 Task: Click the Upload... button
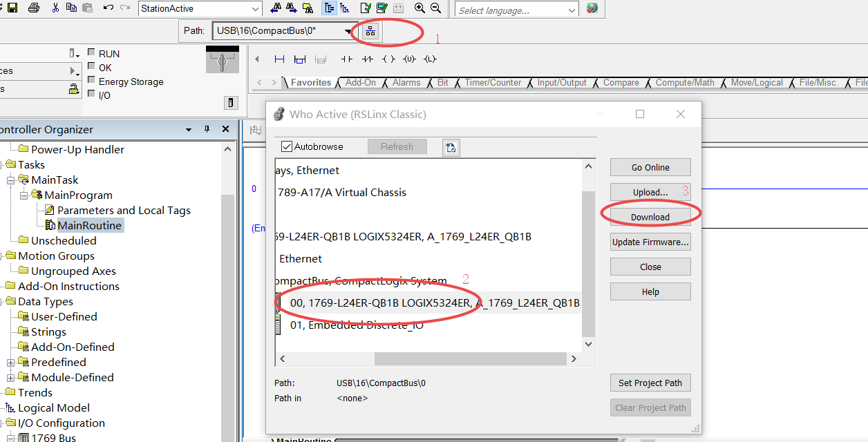point(650,192)
